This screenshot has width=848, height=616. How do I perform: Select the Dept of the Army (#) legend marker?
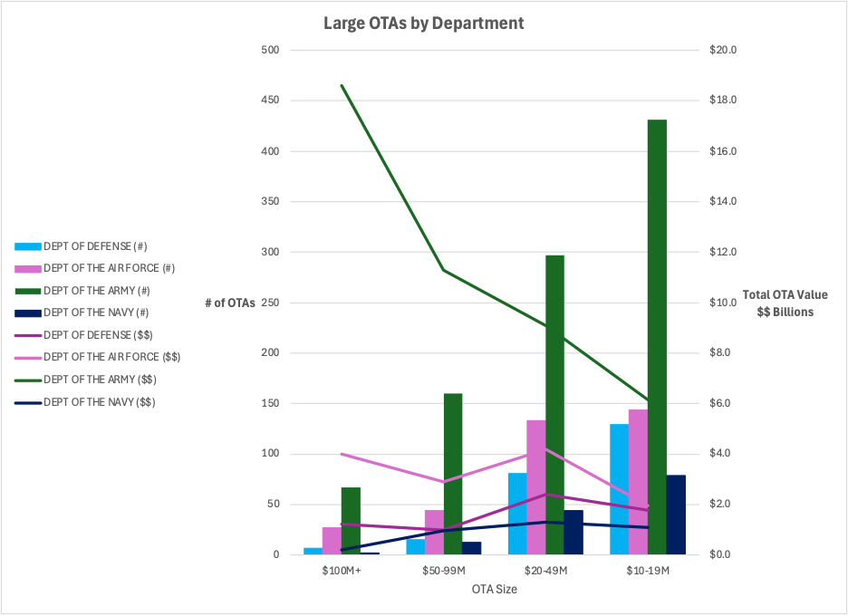(x=25, y=291)
